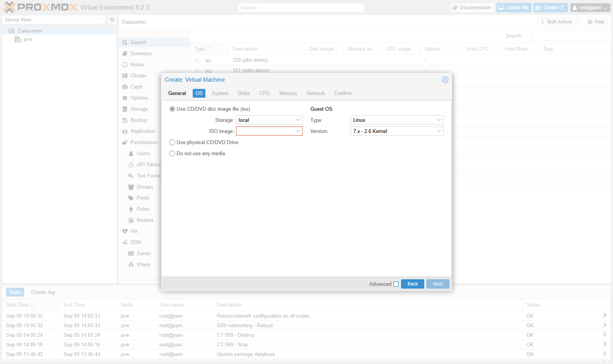Image resolution: width=613 pixels, height=364 pixels.
Task: Switch to the OS wizard tab
Action: coord(199,93)
